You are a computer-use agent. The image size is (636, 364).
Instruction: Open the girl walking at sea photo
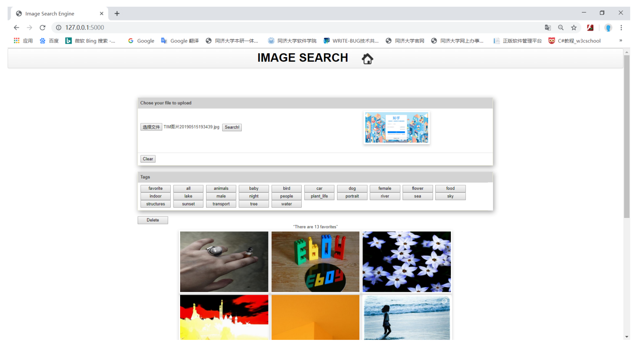(407, 317)
